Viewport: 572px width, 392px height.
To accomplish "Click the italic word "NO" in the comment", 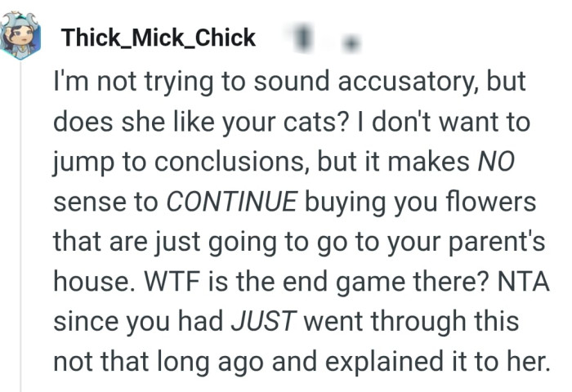I will (496, 163).
